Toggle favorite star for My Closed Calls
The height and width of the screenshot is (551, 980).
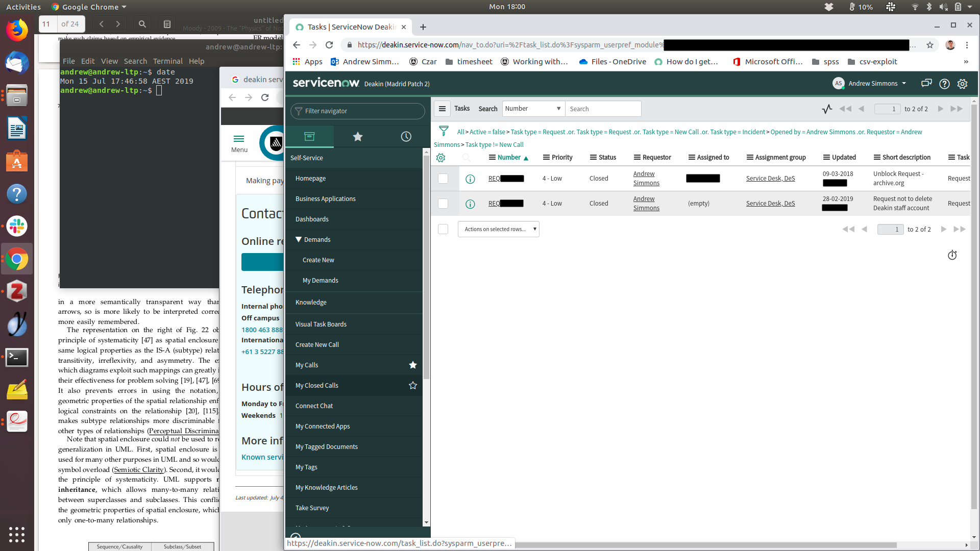[412, 386]
